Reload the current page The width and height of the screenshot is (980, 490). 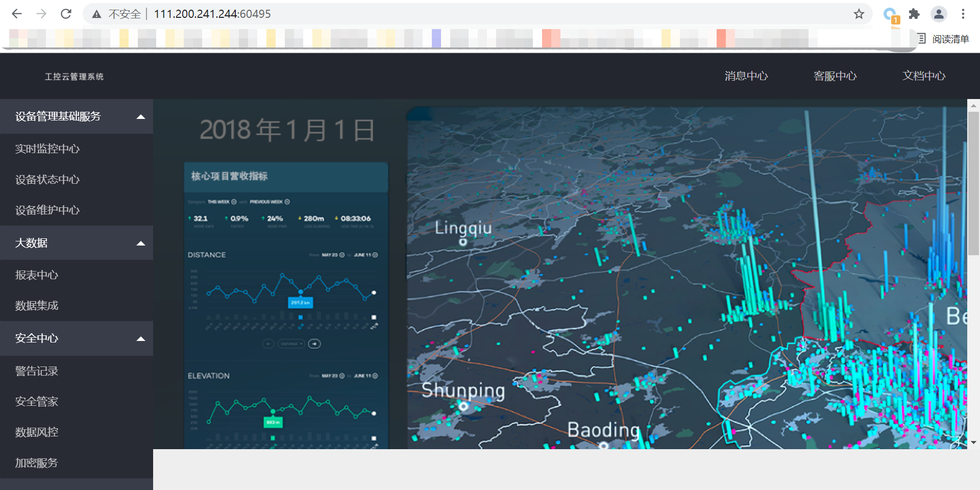[x=66, y=14]
